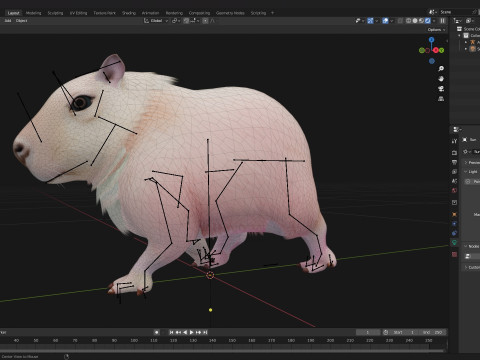Open the Output properties tab
The image size is (480, 360).
pyautogui.click(x=454, y=162)
